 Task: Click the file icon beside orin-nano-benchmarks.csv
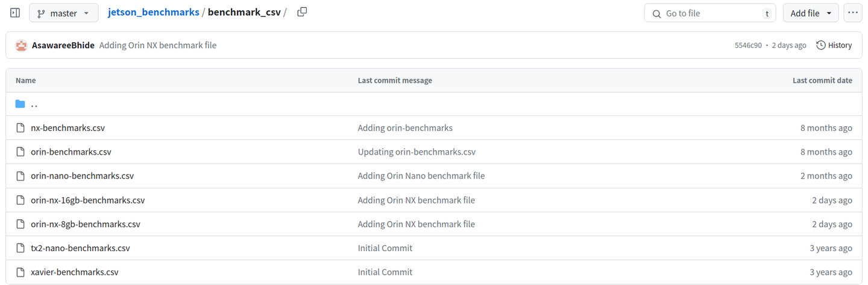tap(20, 176)
